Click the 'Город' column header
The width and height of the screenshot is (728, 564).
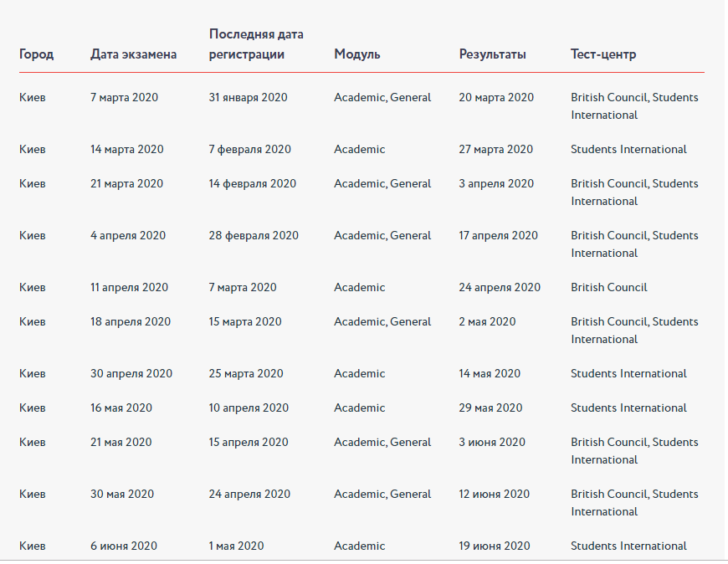[36, 54]
